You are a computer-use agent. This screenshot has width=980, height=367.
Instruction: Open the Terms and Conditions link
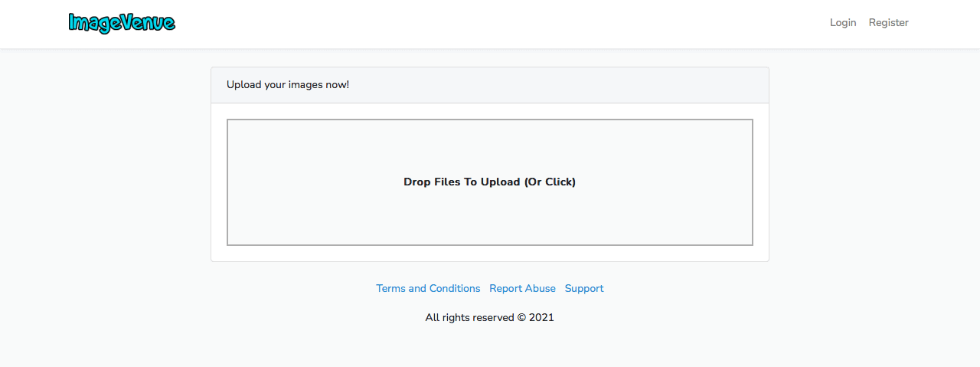(x=428, y=289)
